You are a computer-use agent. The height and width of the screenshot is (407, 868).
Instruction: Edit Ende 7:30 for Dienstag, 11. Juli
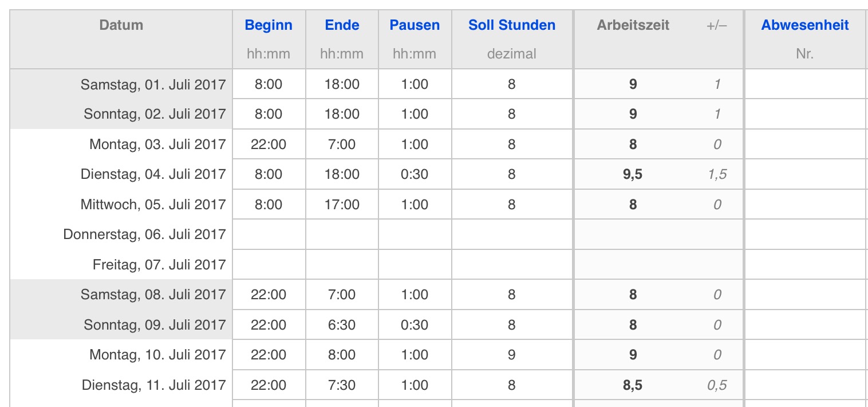click(342, 385)
